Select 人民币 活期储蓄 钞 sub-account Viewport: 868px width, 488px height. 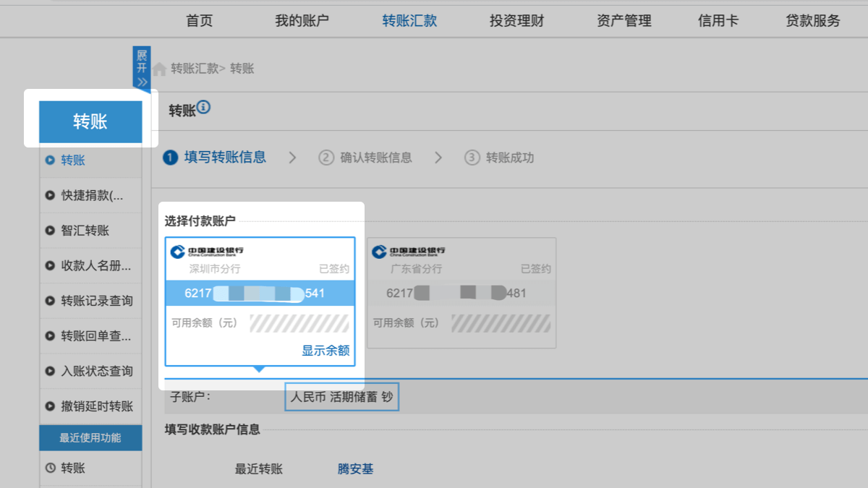[x=341, y=397]
